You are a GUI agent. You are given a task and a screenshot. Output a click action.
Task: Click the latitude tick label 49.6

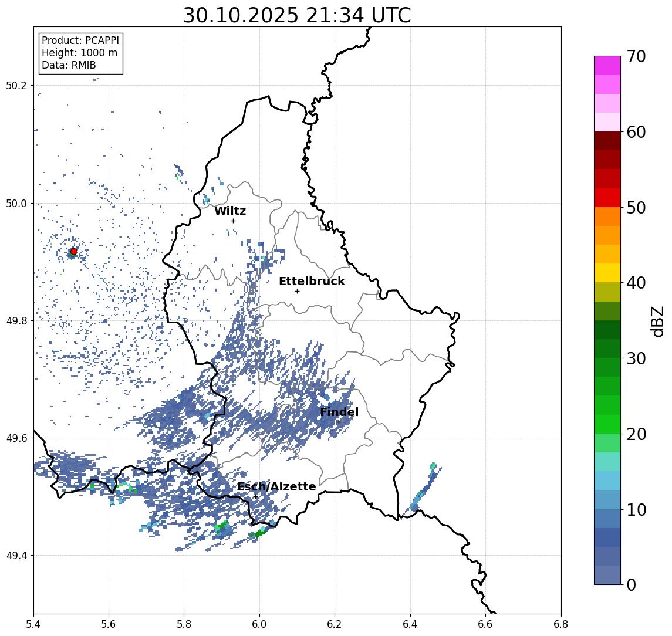pos(16,438)
